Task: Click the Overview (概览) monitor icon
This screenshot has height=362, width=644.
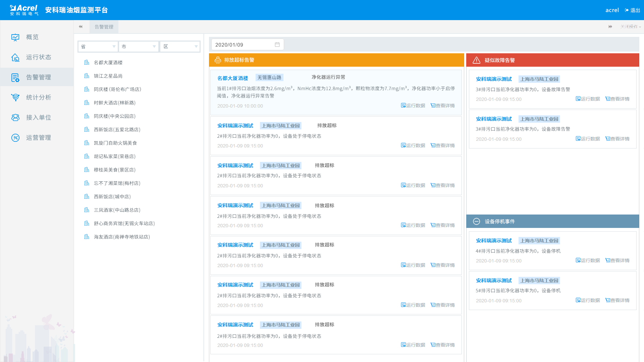Action: click(x=15, y=37)
